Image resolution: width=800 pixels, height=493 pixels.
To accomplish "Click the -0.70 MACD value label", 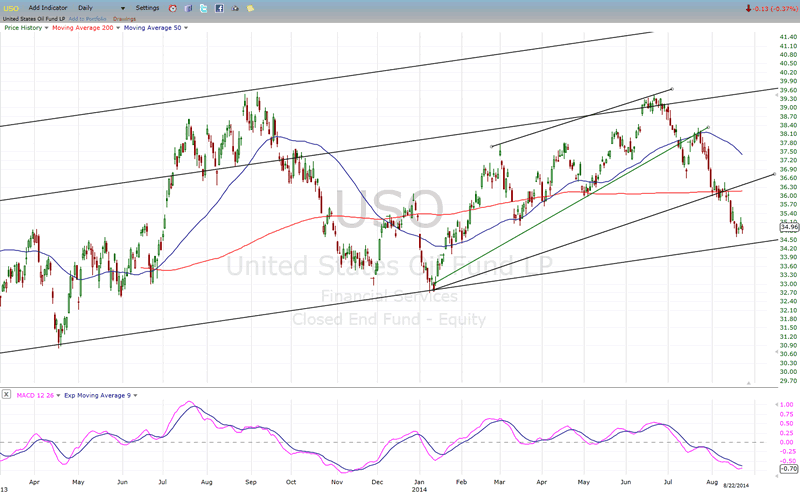I will 789,469.
